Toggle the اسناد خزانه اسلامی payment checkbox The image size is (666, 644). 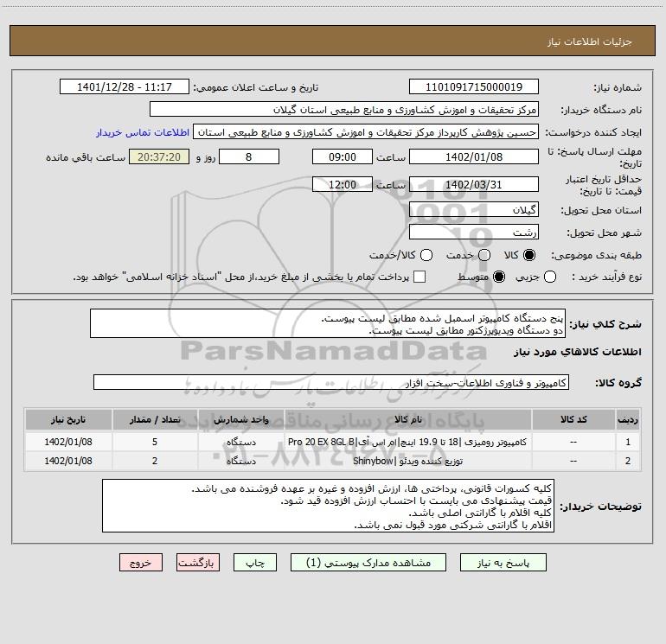coord(419,277)
